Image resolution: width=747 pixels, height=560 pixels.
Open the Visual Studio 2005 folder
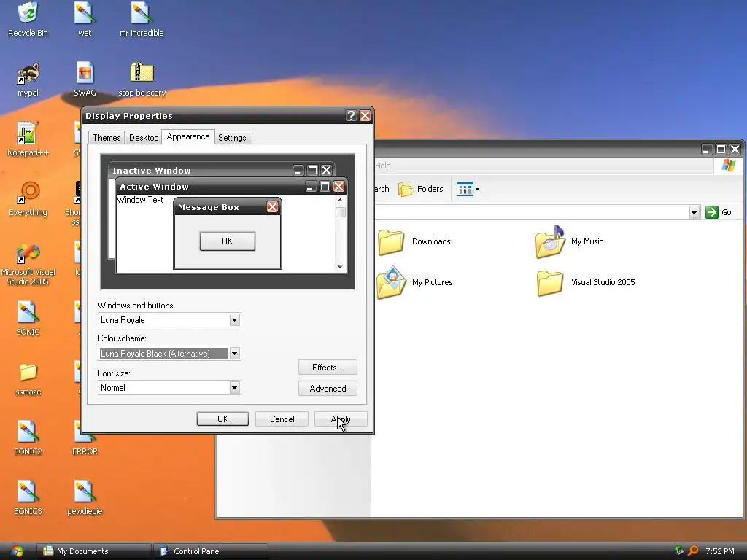point(586,282)
